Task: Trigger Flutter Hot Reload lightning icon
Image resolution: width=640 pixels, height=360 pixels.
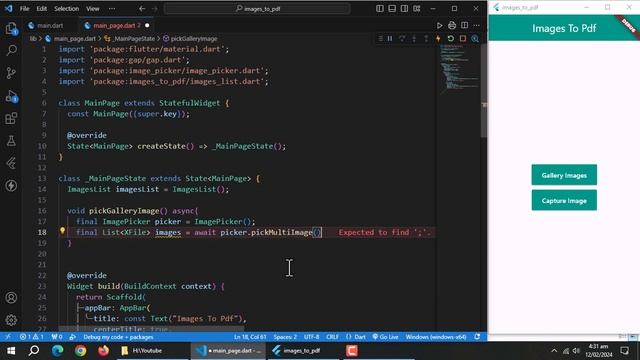Action: (x=438, y=38)
